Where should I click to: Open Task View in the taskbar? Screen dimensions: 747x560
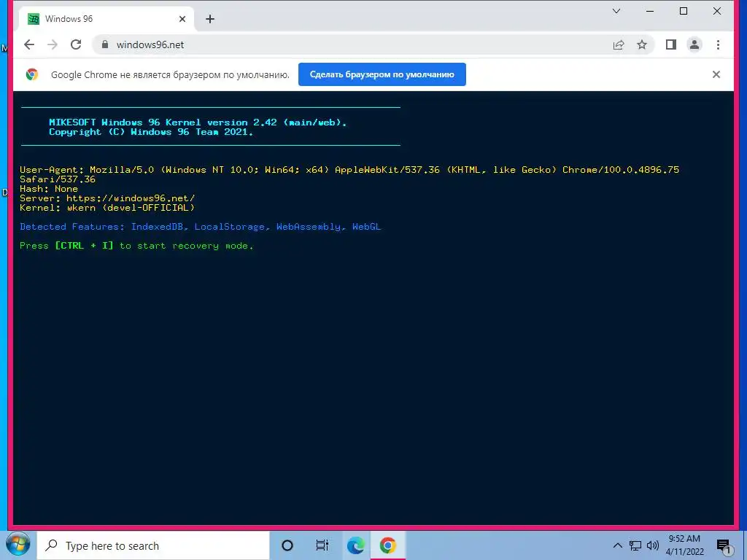322,545
